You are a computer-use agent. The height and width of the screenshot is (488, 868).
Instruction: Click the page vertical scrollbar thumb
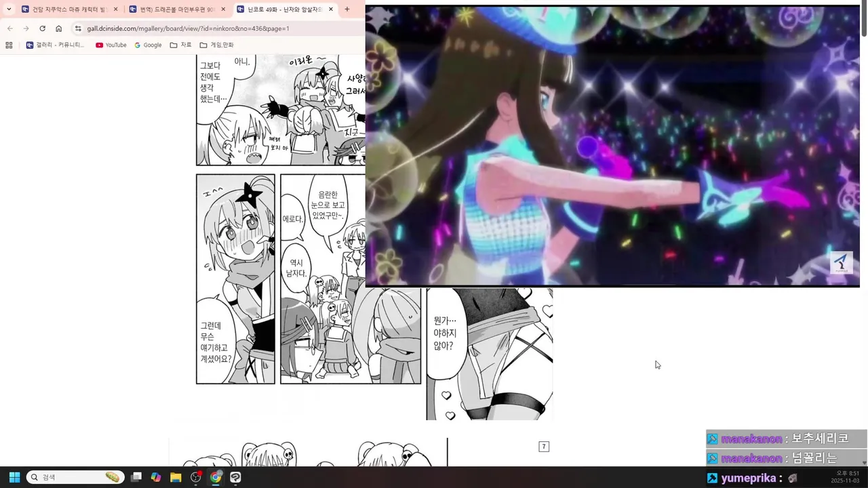pyautogui.click(x=864, y=19)
